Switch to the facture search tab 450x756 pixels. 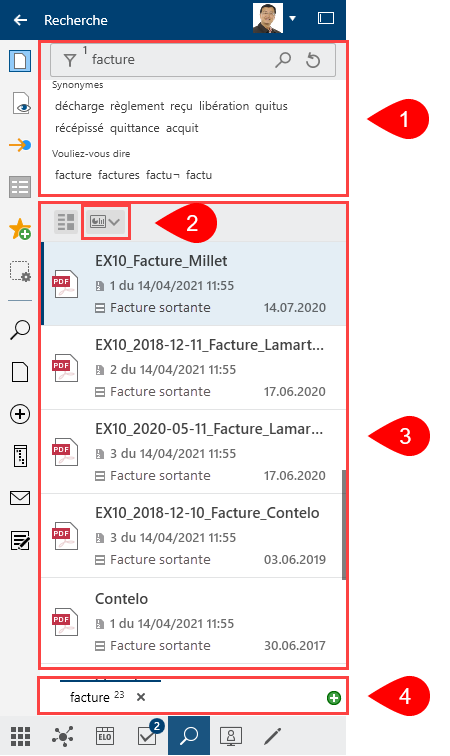tap(97, 697)
